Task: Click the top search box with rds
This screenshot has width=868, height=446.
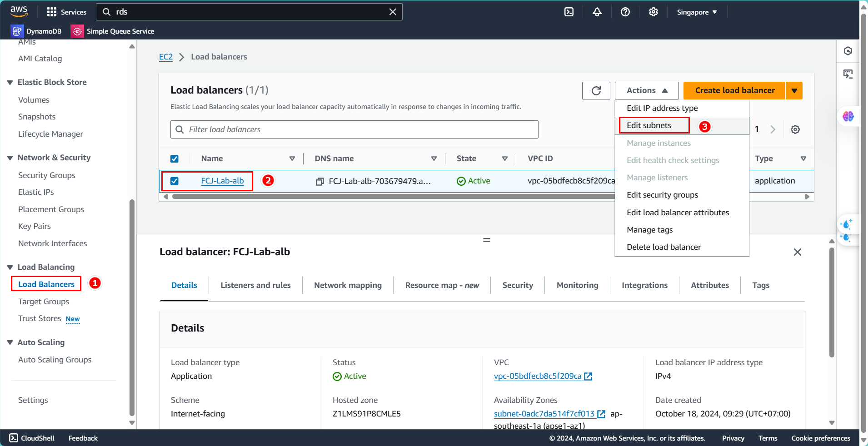Action: tap(249, 12)
